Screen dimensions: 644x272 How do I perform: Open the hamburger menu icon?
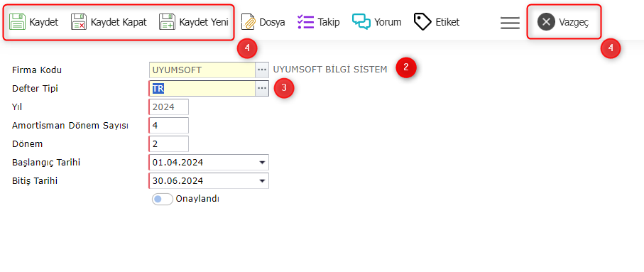pyautogui.click(x=510, y=23)
